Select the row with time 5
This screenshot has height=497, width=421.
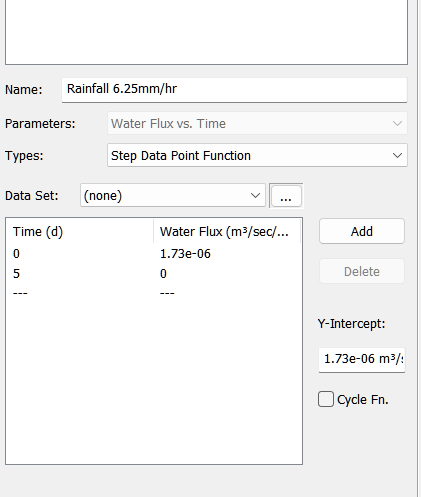(x=154, y=274)
